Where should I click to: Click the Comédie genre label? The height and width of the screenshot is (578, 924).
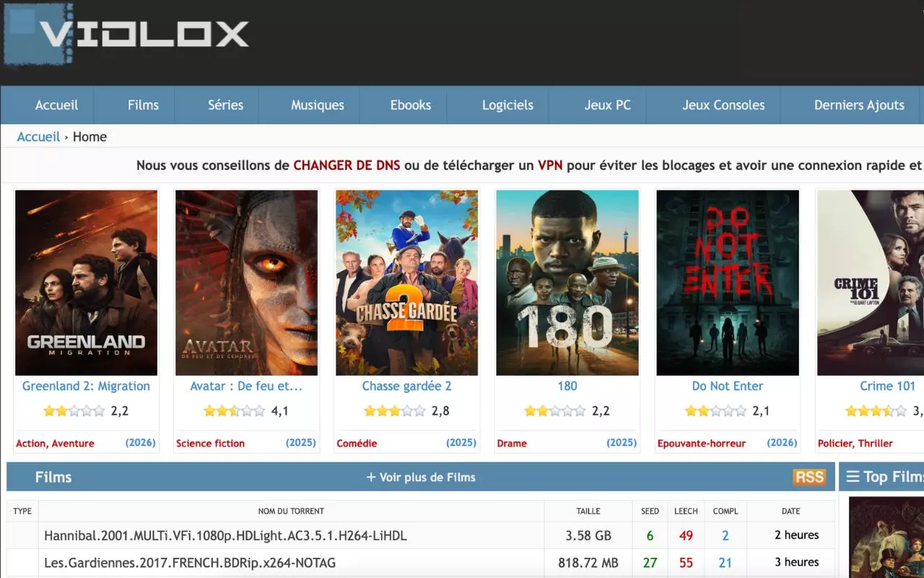pos(357,444)
